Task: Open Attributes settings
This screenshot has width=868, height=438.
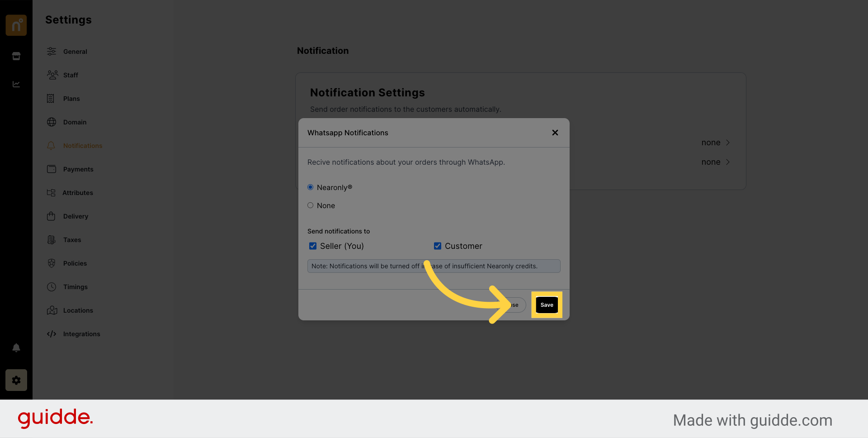Action: tap(78, 193)
